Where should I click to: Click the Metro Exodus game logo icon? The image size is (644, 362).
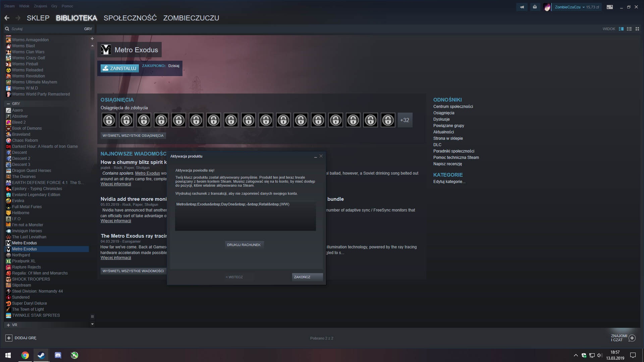point(106,50)
